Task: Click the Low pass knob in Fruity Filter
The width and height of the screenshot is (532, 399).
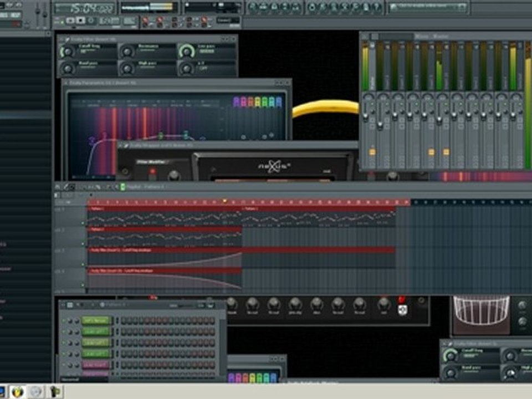Action: click(x=187, y=52)
